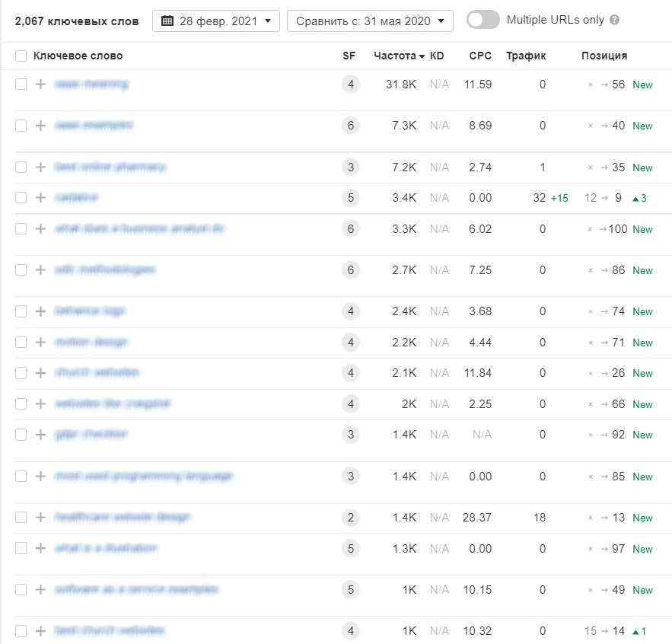Click the plus icon in the 7.3K frequency row
This screenshot has width=672, height=644.
point(41,126)
